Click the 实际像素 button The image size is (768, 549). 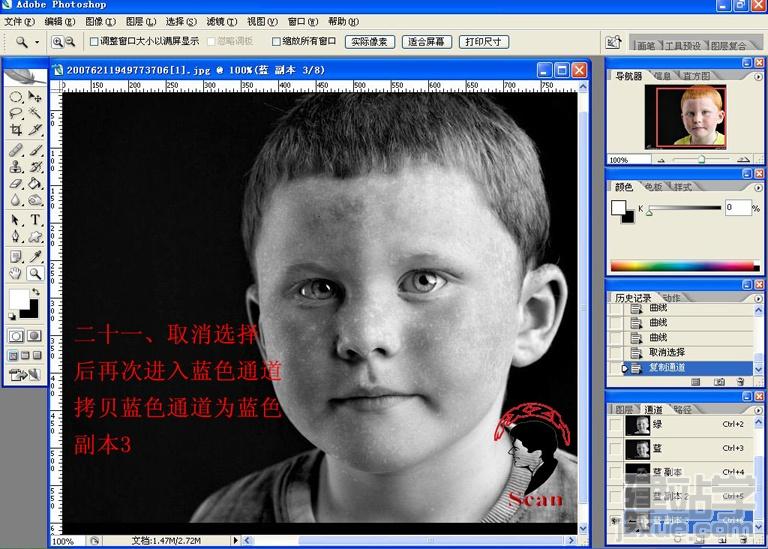pyautogui.click(x=369, y=42)
